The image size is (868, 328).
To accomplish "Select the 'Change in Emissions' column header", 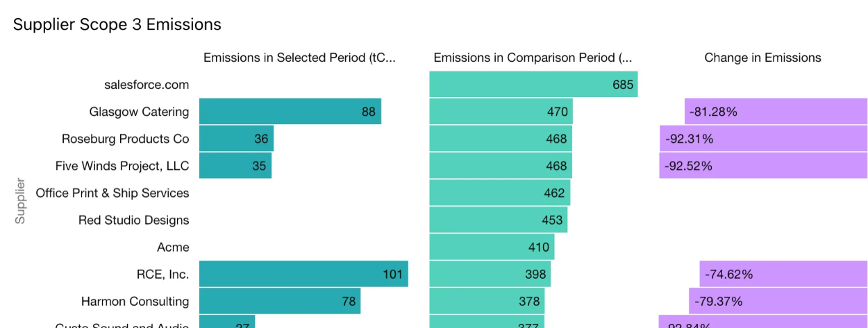I will [762, 58].
